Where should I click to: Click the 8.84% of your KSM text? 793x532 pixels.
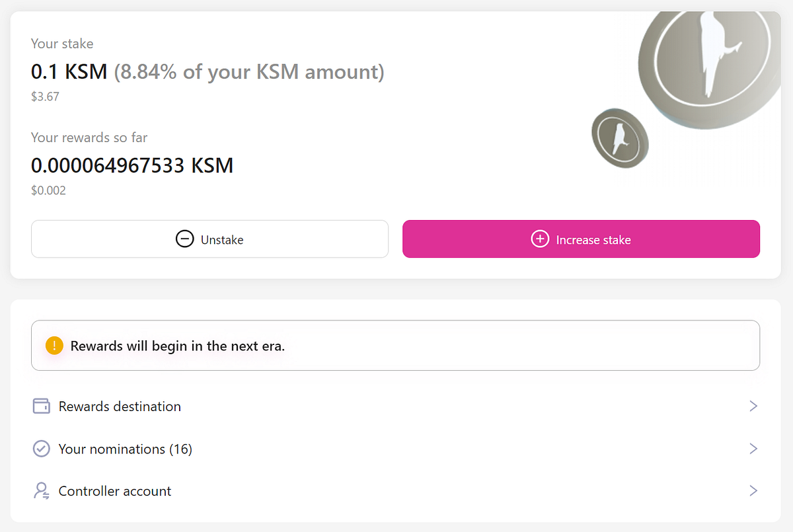249,71
